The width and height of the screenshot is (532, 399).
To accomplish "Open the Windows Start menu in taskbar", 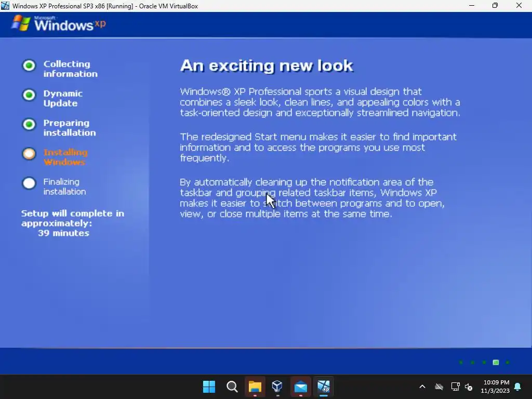I will point(209,387).
